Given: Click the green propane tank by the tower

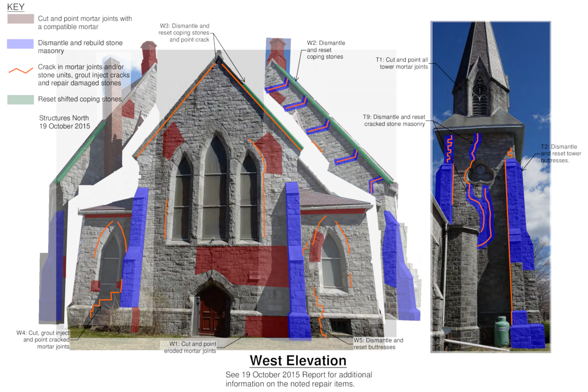Looking at the screenshot, I should click(502, 328).
